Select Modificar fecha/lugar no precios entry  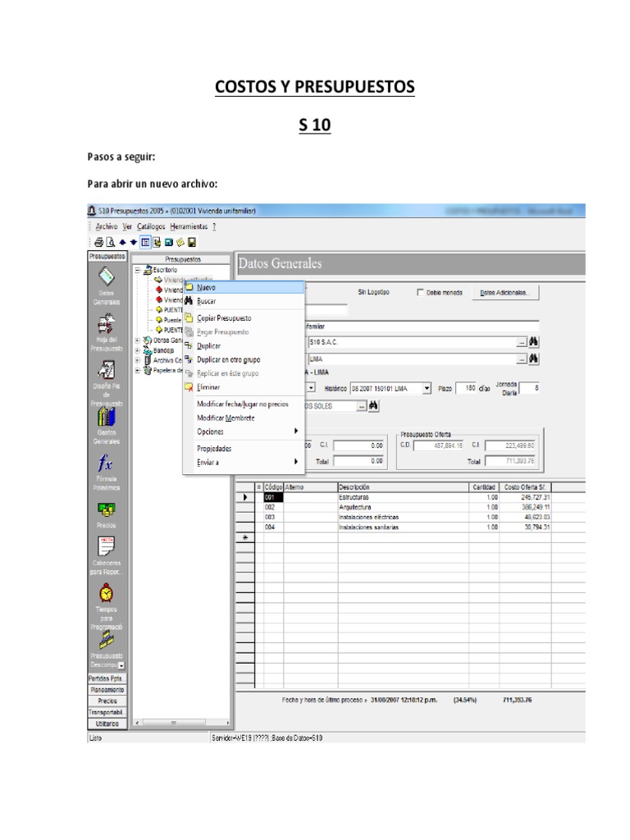click(244, 404)
